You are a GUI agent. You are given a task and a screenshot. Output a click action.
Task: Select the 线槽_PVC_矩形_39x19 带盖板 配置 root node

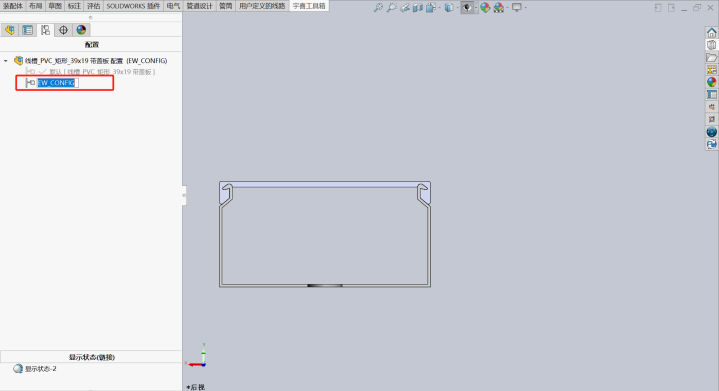96,61
